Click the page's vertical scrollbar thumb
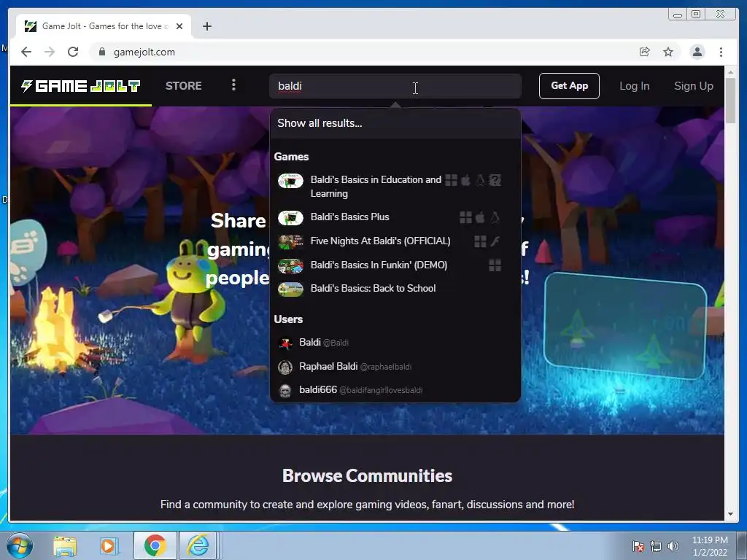The height and width of the screenshot is (560, 747). click(x=731, y=100)
